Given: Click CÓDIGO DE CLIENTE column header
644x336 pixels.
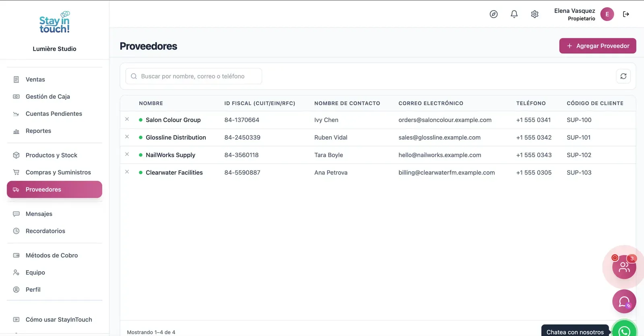Looking at the screenshot, I should tap(595, 103).
